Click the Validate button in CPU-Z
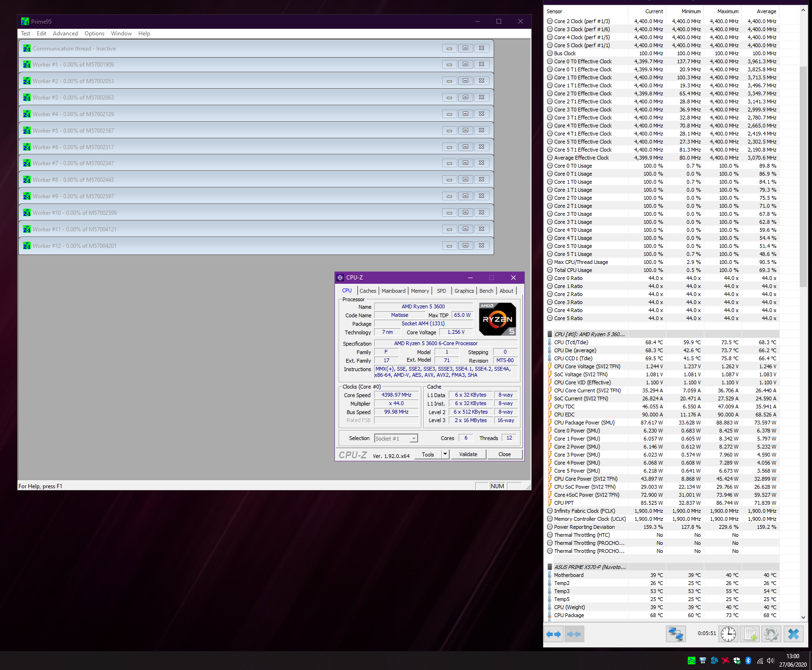This screenshot has width=812, height=670. (468, 454)
